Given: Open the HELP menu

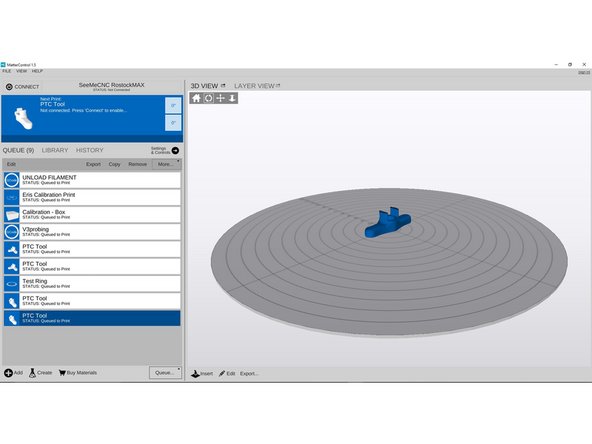Looking at the screenshot, I should point(37,71).
